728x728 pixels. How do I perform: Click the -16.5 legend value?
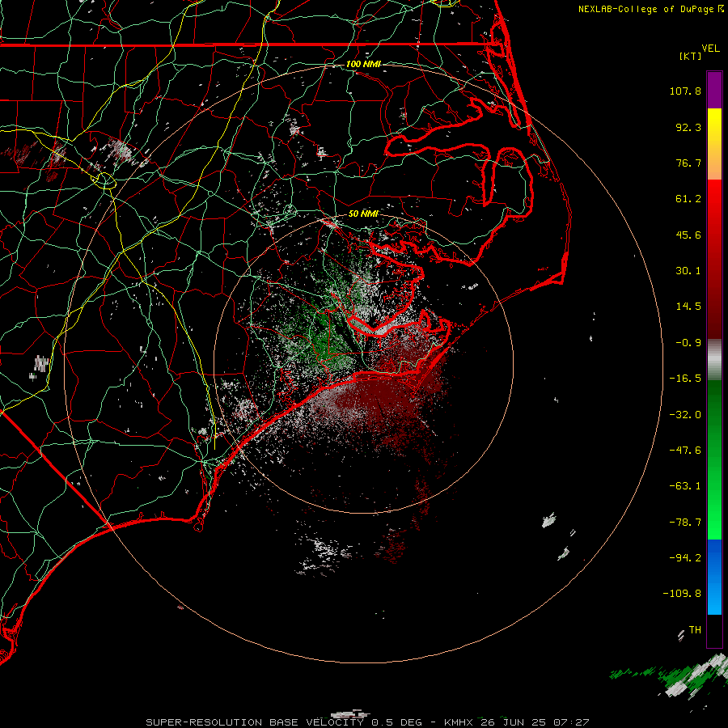[685, 379]
